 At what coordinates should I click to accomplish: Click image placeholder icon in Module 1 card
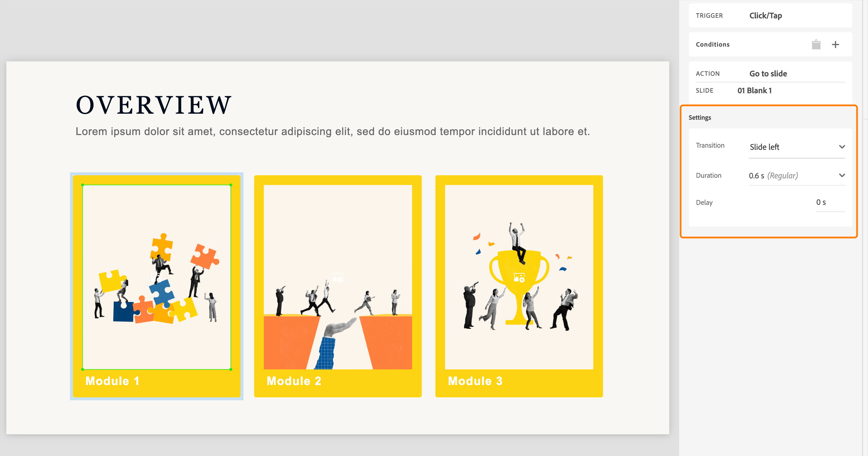[157, 278]
